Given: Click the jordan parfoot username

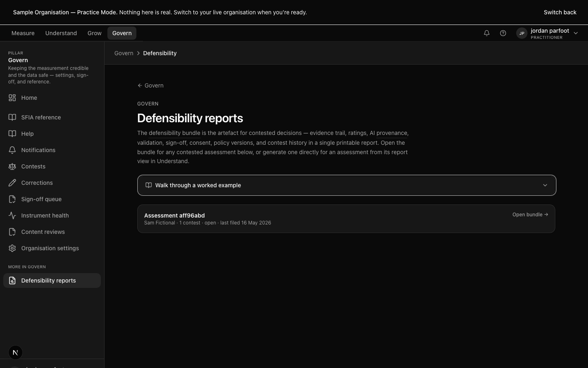Looking at the screenshot, I should point(550,31).
